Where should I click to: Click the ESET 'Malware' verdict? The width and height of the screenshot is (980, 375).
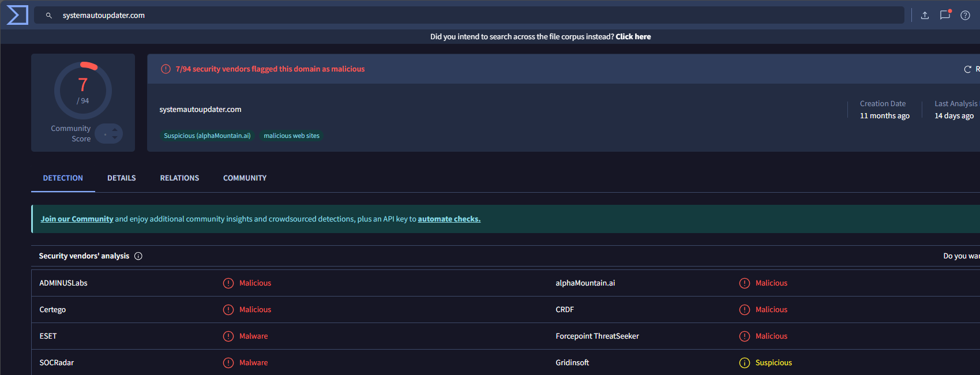point(253,336)
